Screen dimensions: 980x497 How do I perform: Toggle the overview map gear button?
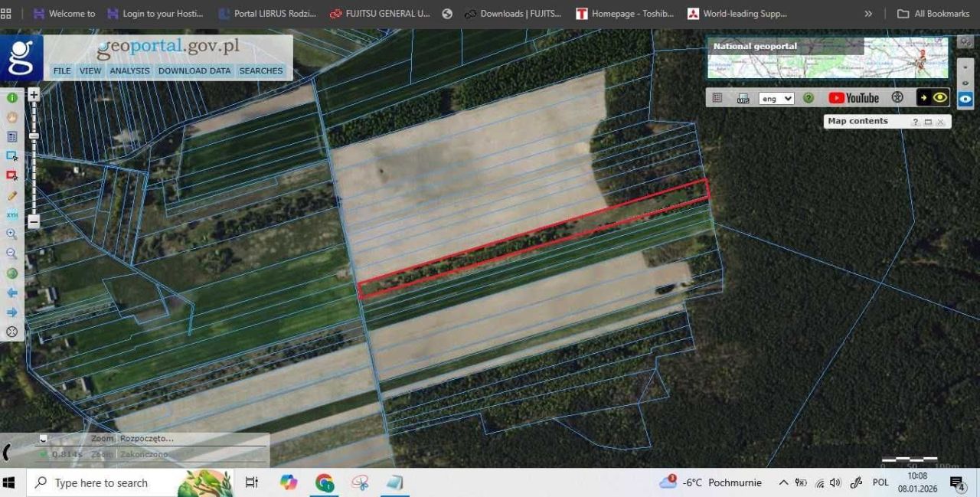pyautogui.click(x=965, y=43)
